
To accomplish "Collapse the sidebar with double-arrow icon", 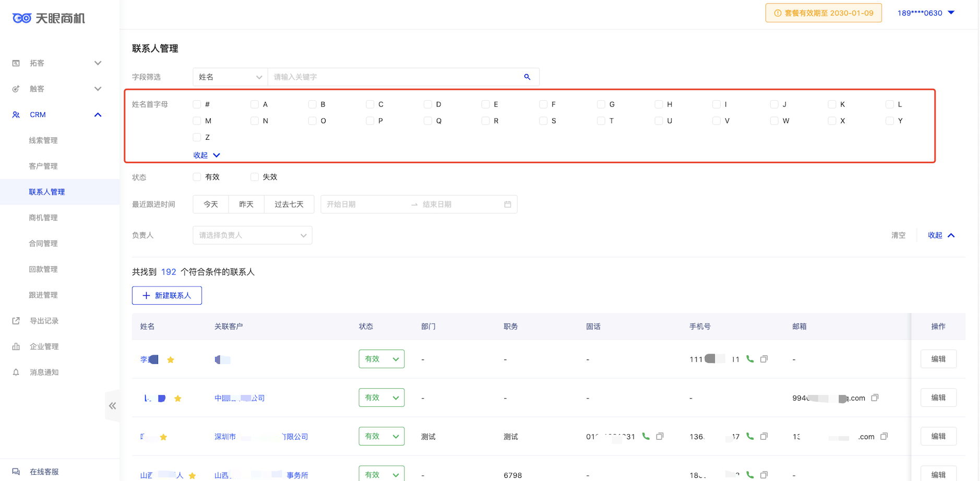I will 112,405.
